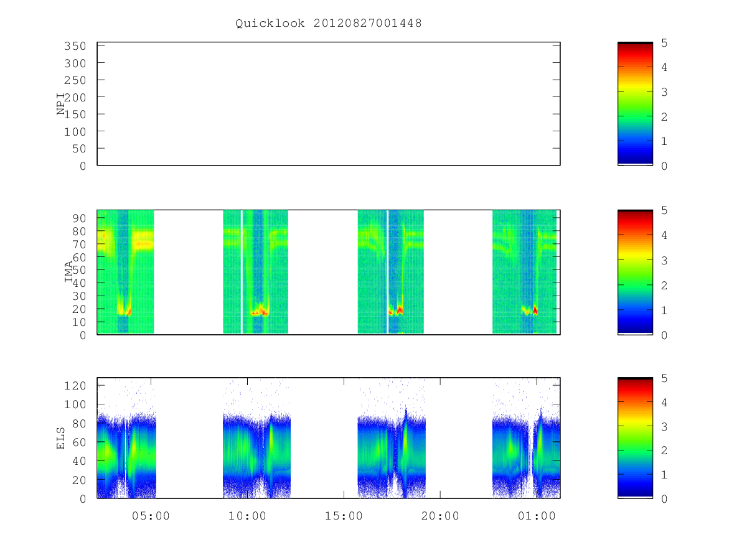Image resolution: width=747 pixels, height=560 pixels.
Task: Click the 150 tick on the NPI axis
Action: click(75, 114)
